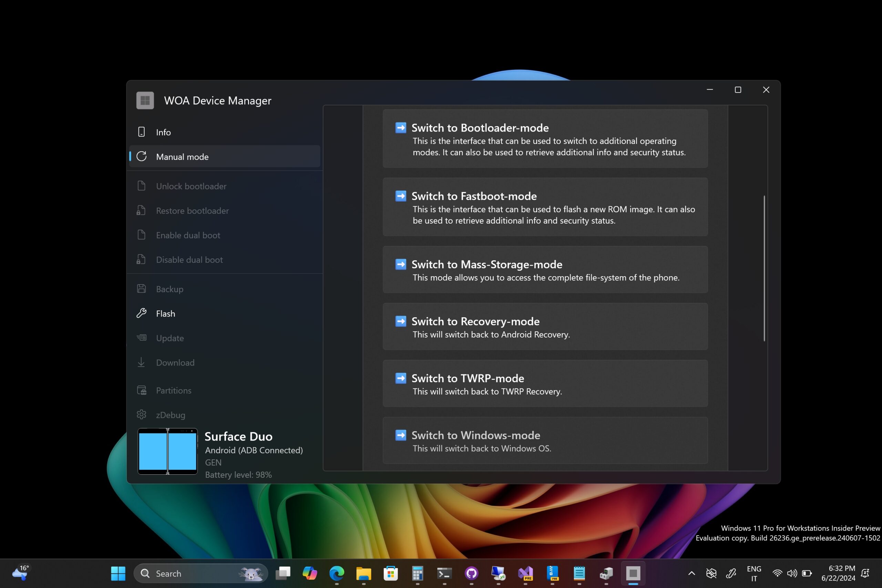Image resolution: width=882 pixels, height=588 pixels.
Task: Click the 'Android (ADB Connected)' status text
Action: point(254,450)
